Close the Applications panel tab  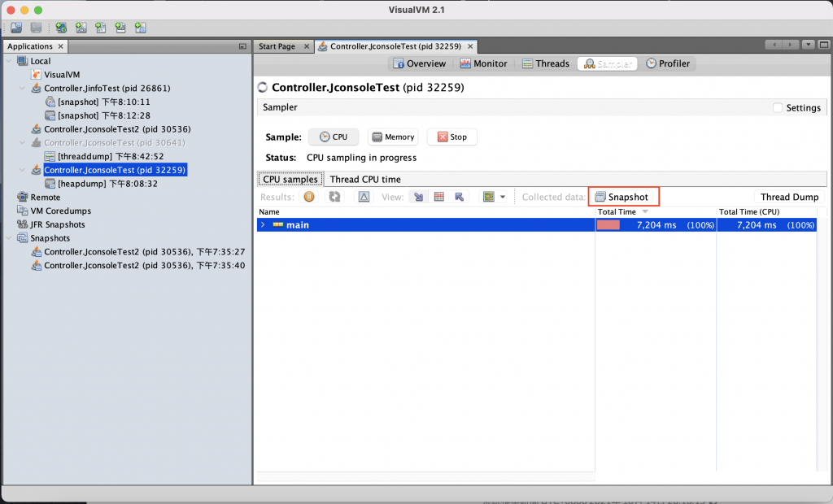[60, 46]
